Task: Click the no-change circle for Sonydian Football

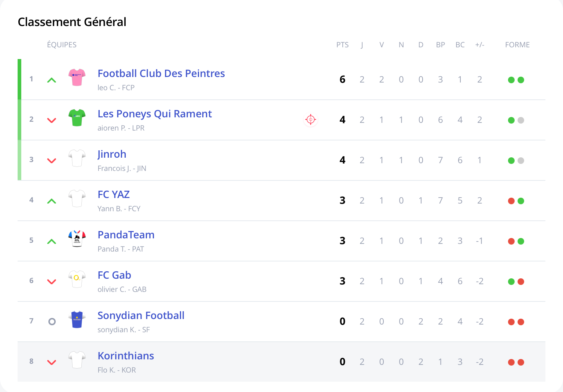Action: tap(52, 322)
